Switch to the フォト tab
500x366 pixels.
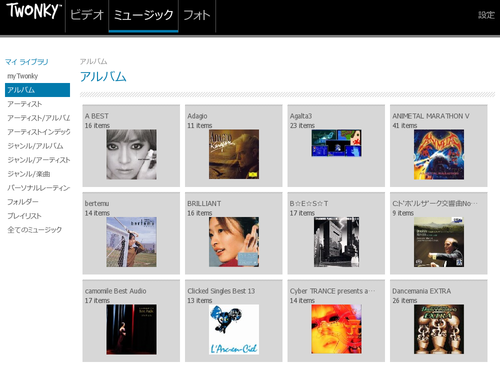[197, 15]
